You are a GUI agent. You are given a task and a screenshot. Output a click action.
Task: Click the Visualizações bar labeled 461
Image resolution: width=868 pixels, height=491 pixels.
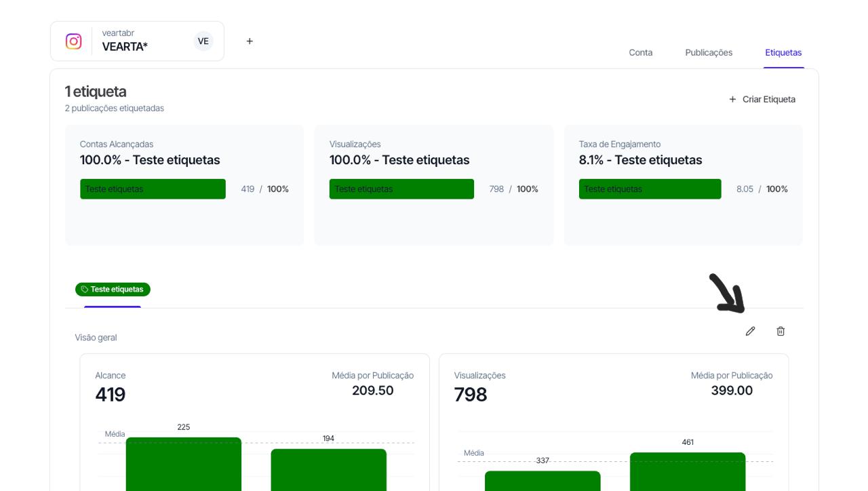[688, 471]
